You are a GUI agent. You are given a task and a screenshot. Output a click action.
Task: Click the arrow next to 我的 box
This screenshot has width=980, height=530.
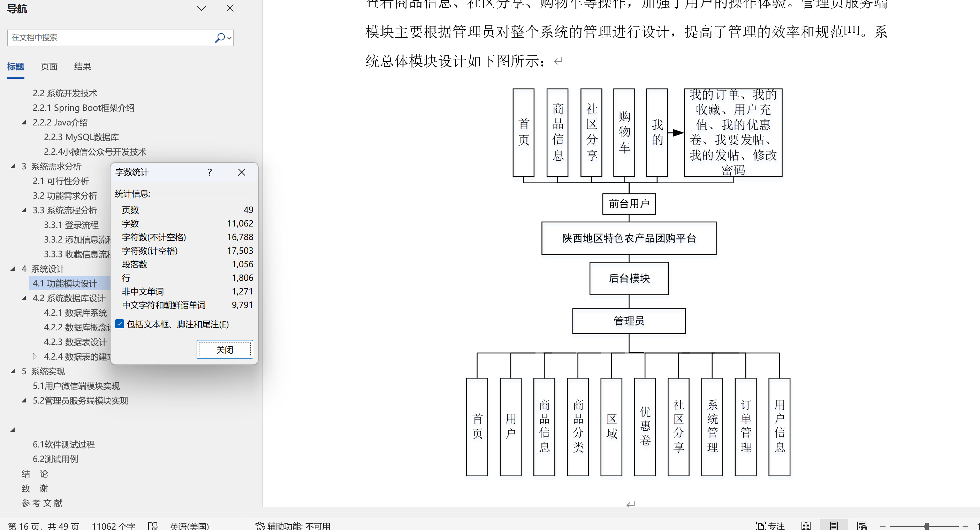click(x=676, y=133)
